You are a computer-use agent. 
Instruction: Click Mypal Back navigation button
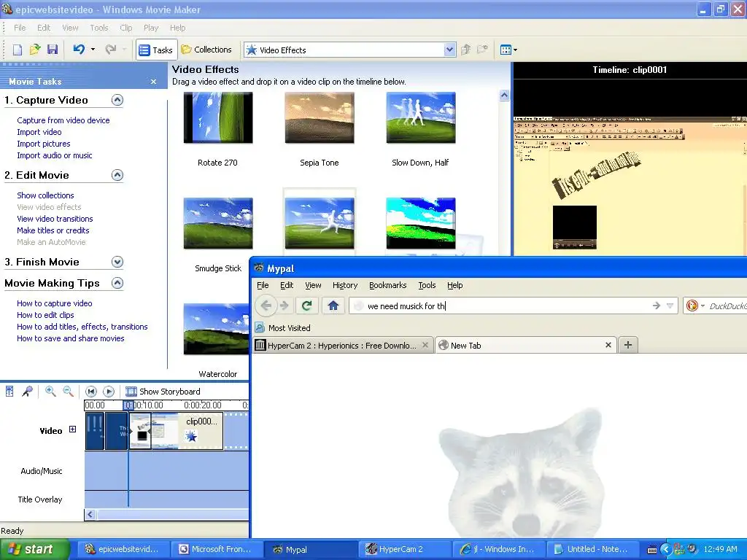click(x=266, y=306)
